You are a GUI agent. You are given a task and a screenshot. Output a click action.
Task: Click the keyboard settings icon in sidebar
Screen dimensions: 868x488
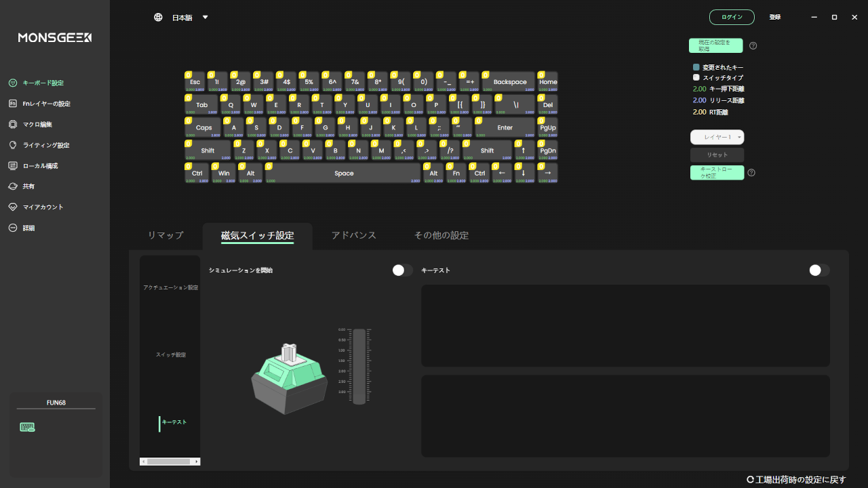tap(12, 83)
